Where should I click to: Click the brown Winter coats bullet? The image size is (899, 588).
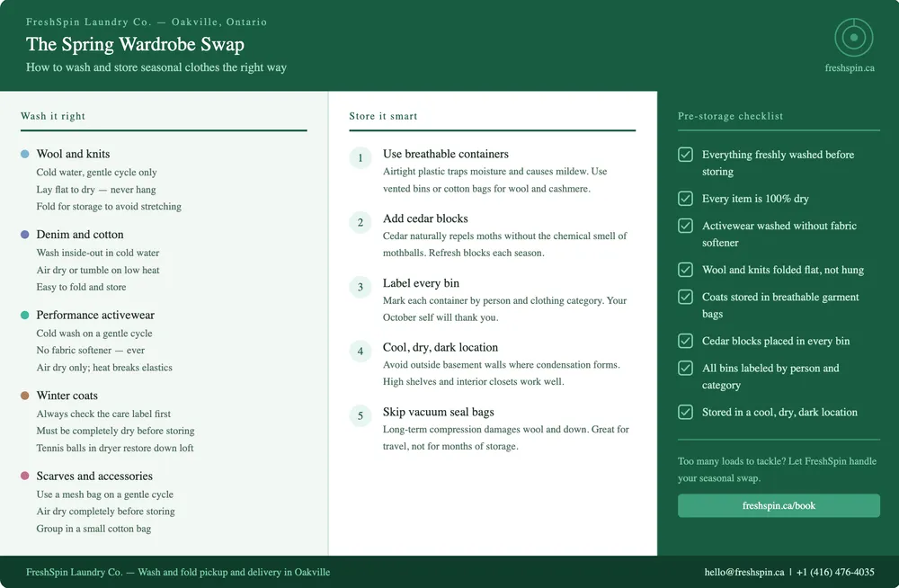click(x=25, y=396)
